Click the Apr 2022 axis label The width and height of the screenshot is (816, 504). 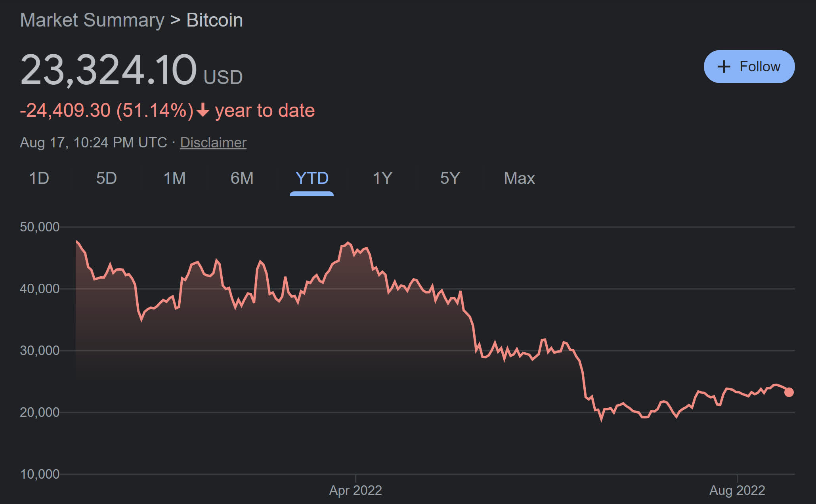point(355,491)
